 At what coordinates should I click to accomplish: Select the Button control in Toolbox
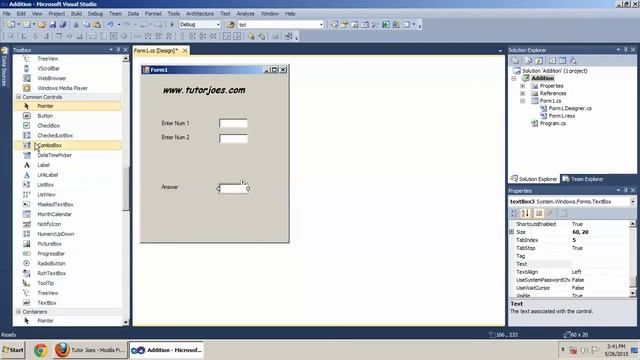pos(45,116)
